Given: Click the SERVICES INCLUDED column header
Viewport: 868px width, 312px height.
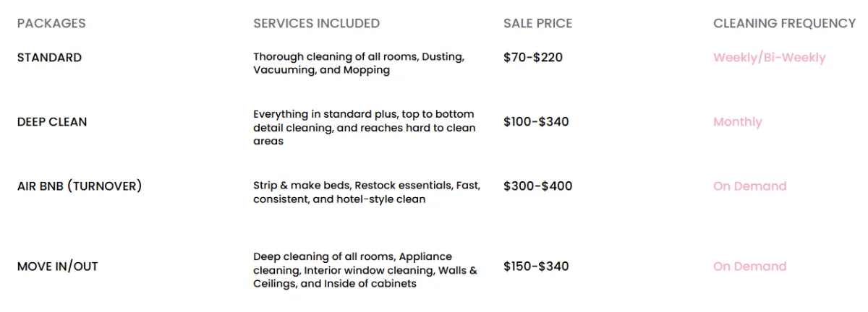Looking at the screenshot, I should (x=316, y=23).
